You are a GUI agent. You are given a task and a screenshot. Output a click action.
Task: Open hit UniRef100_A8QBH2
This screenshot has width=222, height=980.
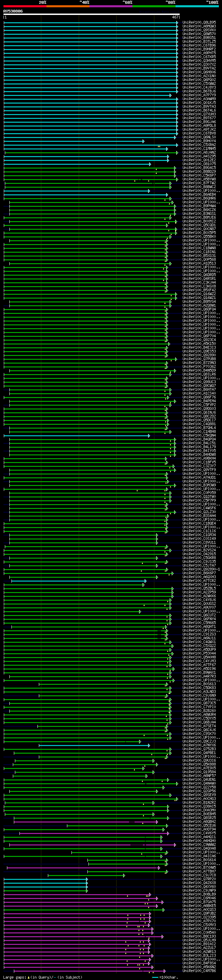tap(199, 822)
